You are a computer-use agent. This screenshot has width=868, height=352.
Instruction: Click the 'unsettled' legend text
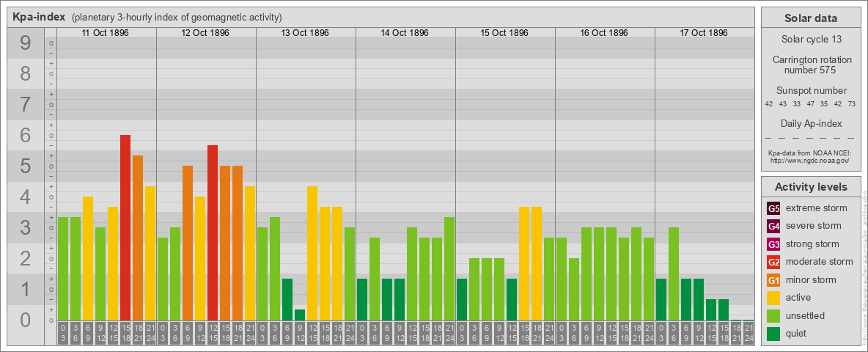click(806, 315)
